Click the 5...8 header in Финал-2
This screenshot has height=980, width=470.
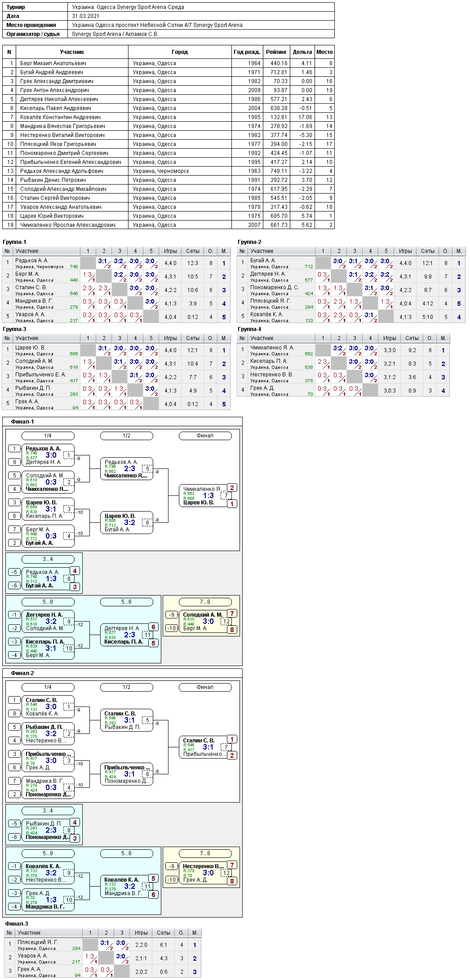(48, 853)
